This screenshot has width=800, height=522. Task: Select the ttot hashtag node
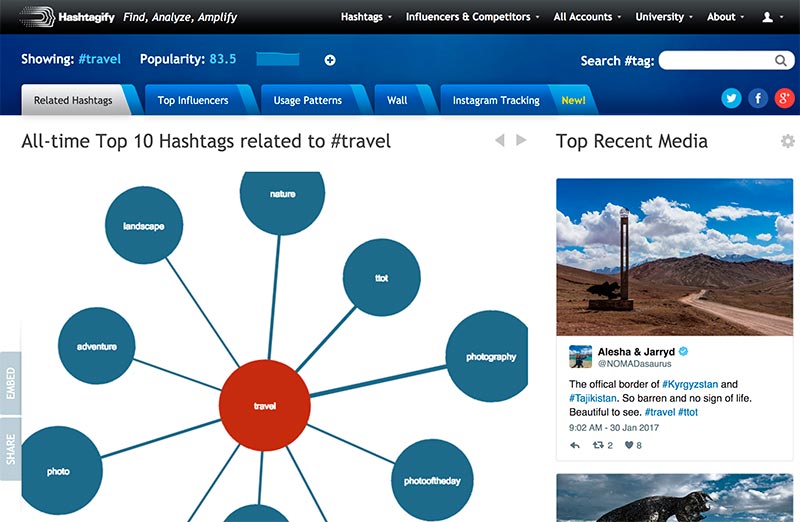click(x=382, y=278)
